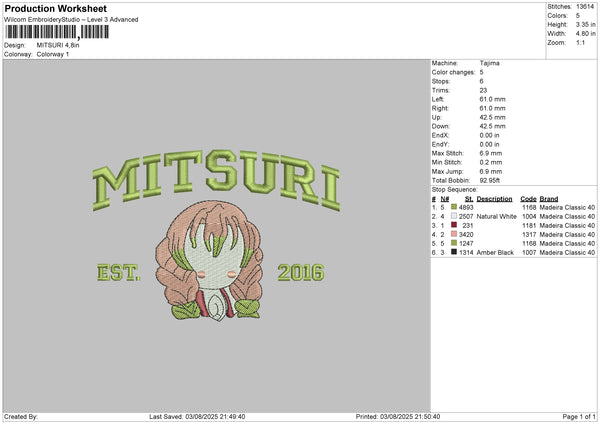Screen dimensions: 600x424
Task: Click the Amber Black swatch in row 6
Action: (x=454, y=252)
